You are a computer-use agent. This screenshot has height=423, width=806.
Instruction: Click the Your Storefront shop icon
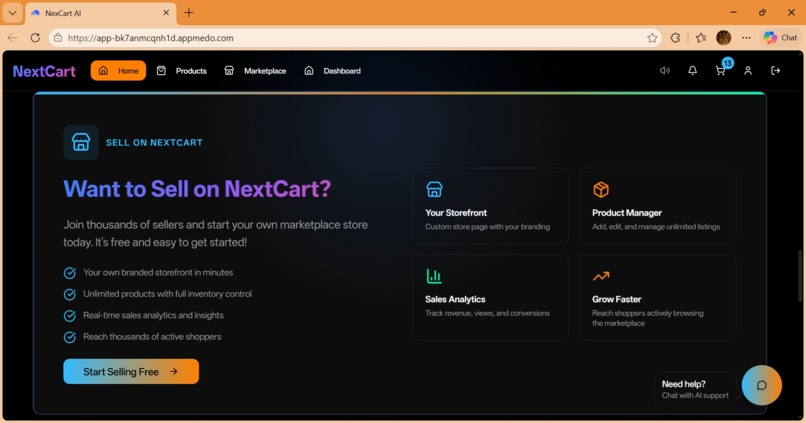click(x=434, y=190)
